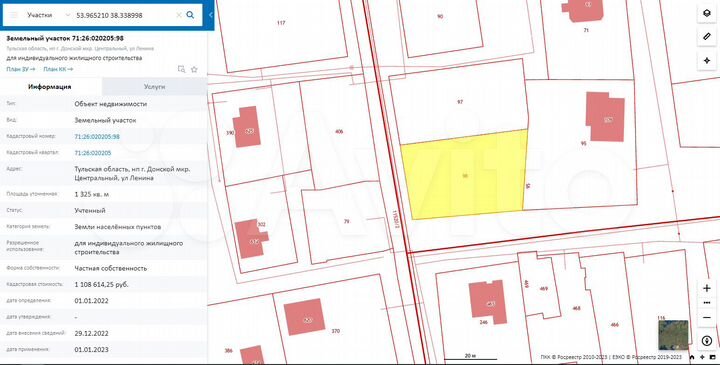Open cadastral quarter link 71:26:020205
Image resolution: width=720 pixels, height=365 pixels.
pyautogui.click(x=92, y=152)
